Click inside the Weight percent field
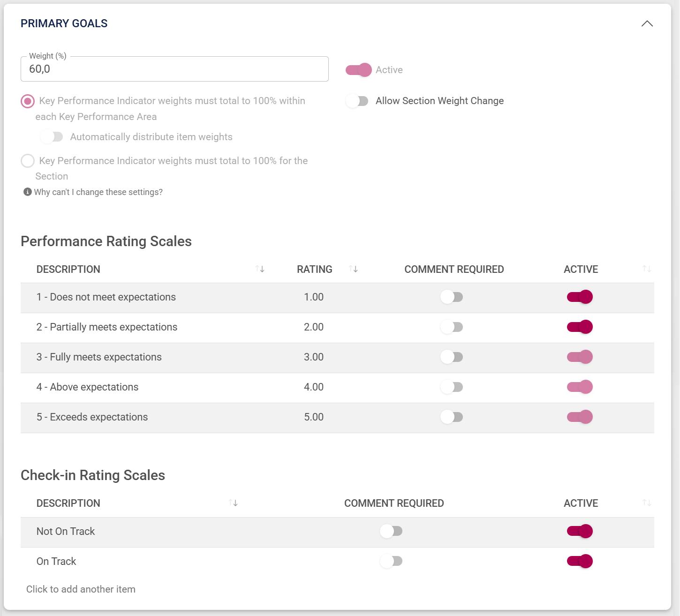Screen dimensions: 680x616 (x=174, y=69)
